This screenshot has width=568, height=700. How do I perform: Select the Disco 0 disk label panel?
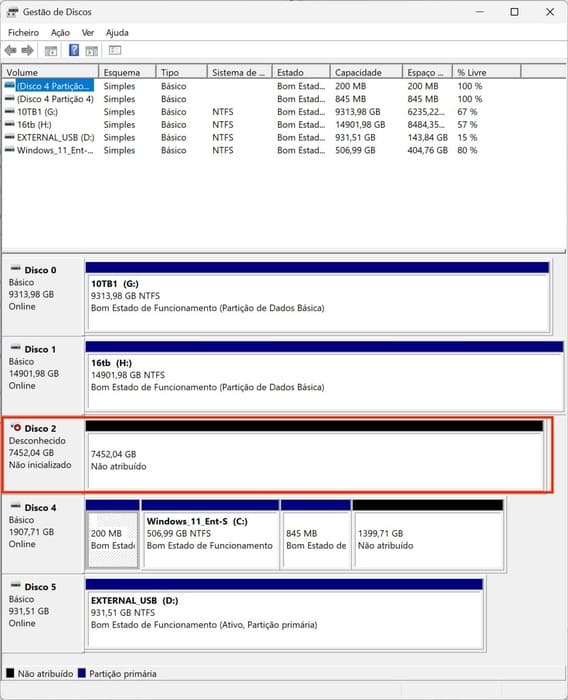(x=43, y=296)
